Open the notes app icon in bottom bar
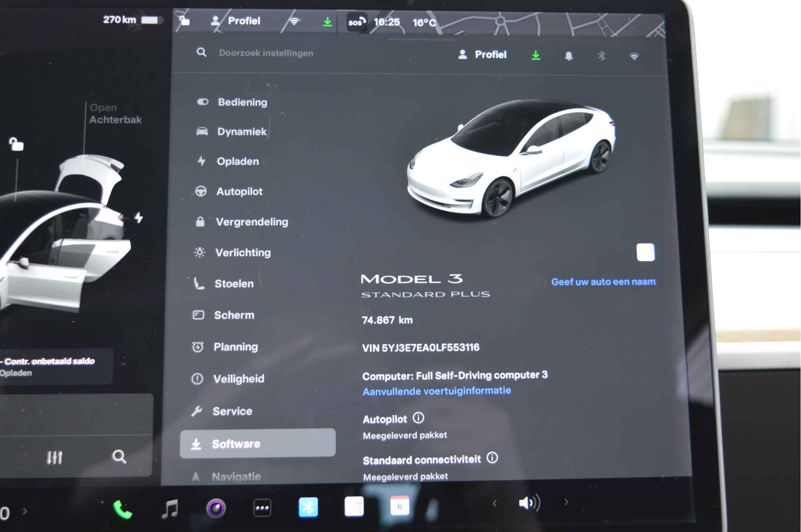This screenshot has height=532, width=801. coord(354,507)
